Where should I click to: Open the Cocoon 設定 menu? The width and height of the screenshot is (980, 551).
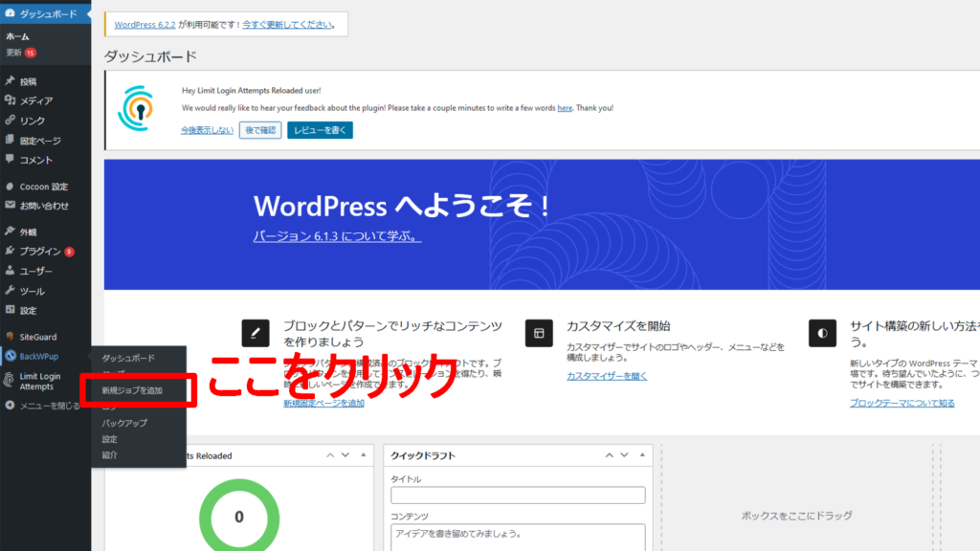[x=45, y=187]
